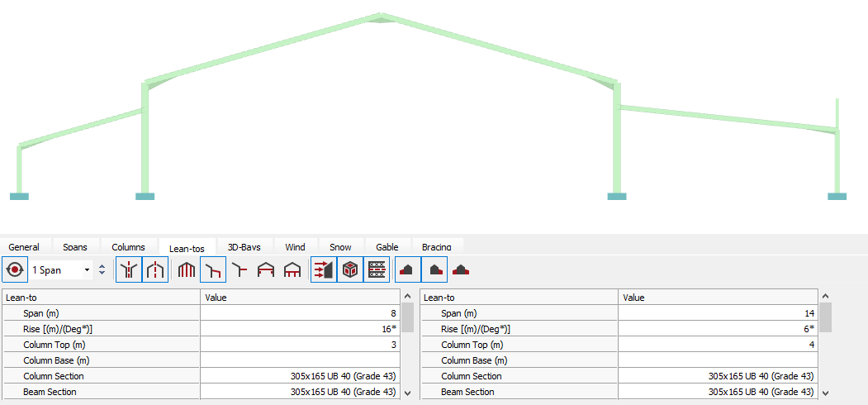The height and width of the screenshot is (405, 868).
Task: Click the span count stepper arrows
Action: [102, 270]
